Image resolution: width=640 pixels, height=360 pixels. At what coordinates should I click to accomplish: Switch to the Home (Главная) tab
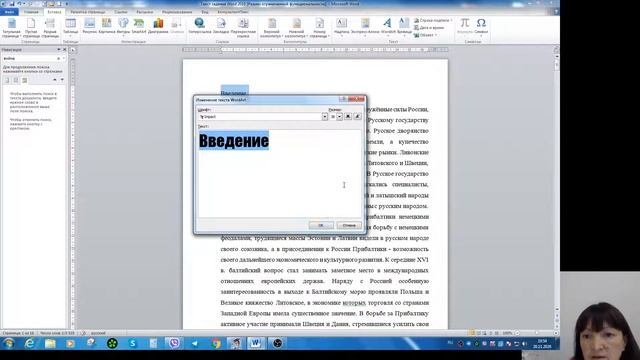[31, 12]
